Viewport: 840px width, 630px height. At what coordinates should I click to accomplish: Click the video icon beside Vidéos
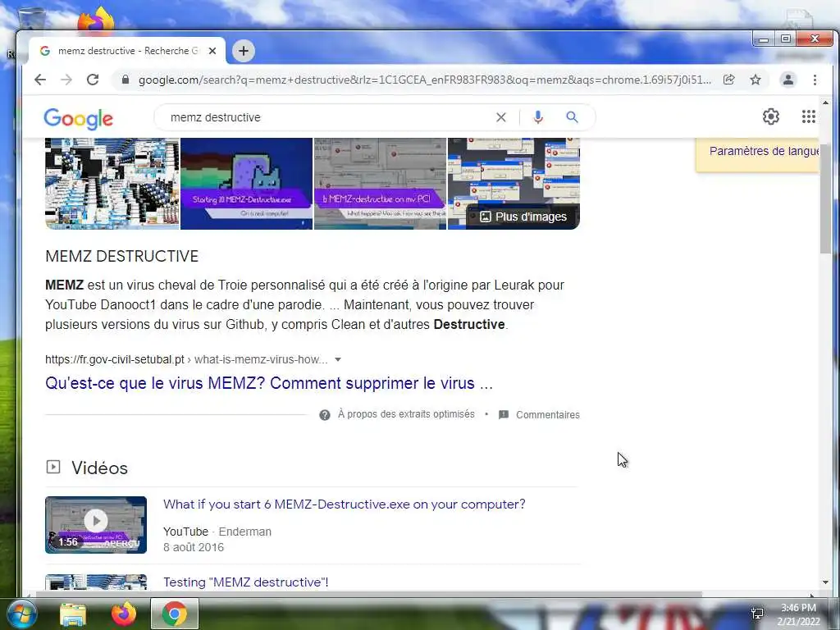53,467
